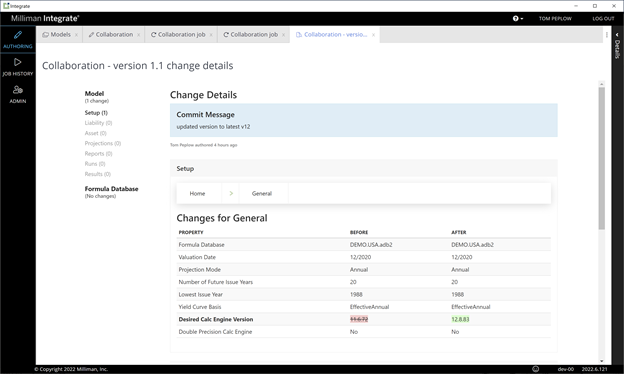624x374 pixels.
Task: Select Reports (0) in the change list
Action: pos(98,154)
